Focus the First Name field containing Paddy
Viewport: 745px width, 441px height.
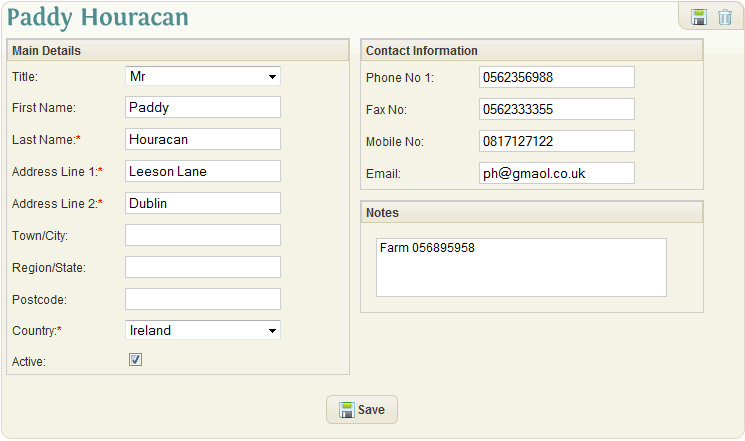point(203,107)
